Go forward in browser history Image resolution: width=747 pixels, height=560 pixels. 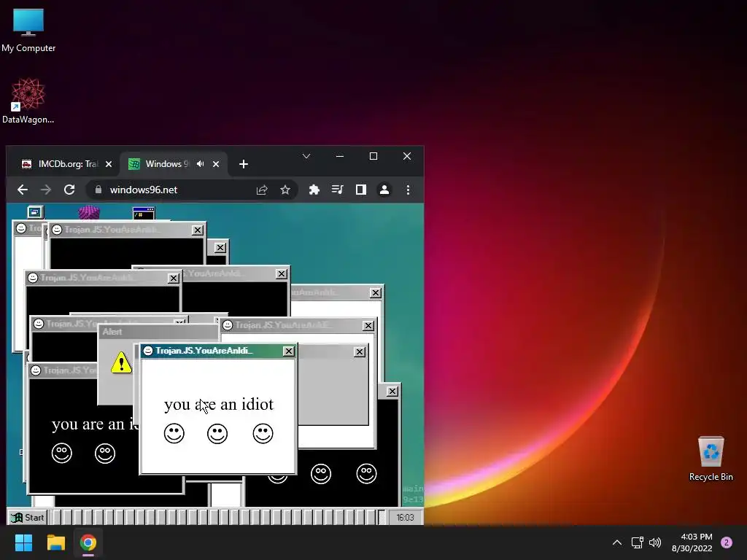(46, 190)
